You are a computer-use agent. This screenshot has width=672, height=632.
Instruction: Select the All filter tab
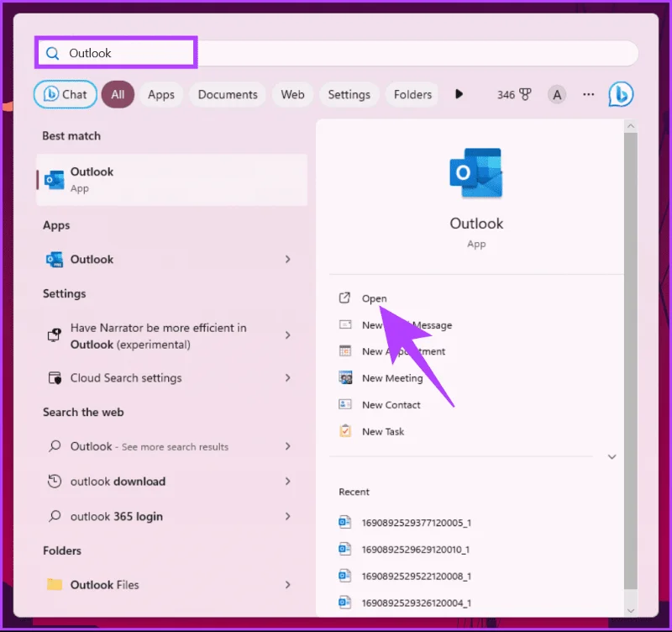118,94
